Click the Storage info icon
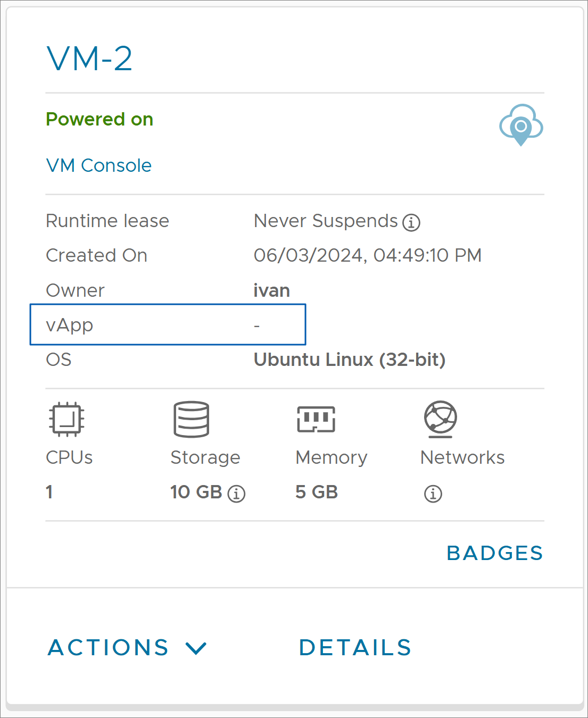Screen dimensions: 588x718 click(236, 494)
